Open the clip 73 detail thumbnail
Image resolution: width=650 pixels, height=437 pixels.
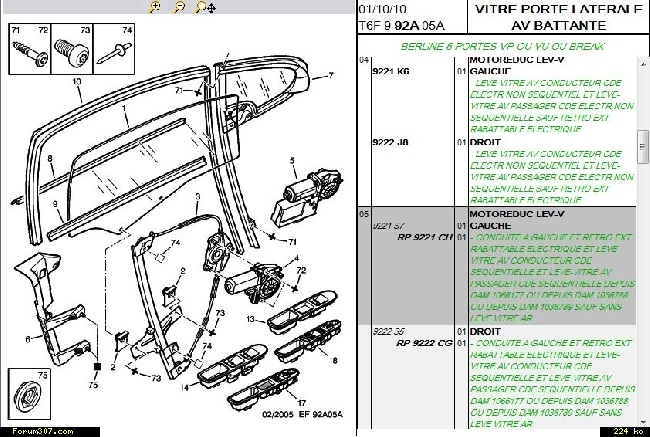point(72,49)
